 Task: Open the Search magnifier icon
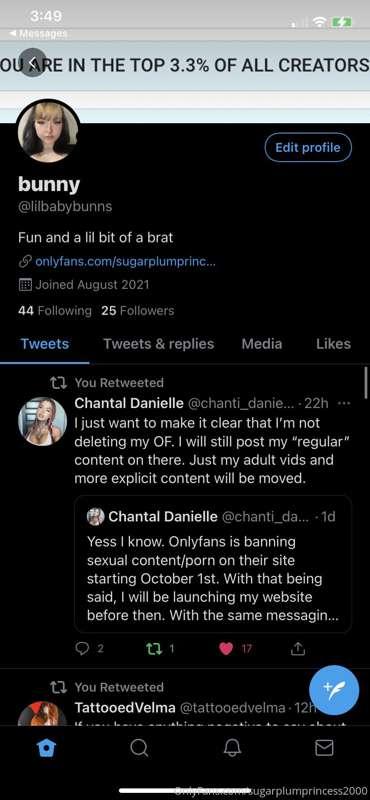pos(139,748)
